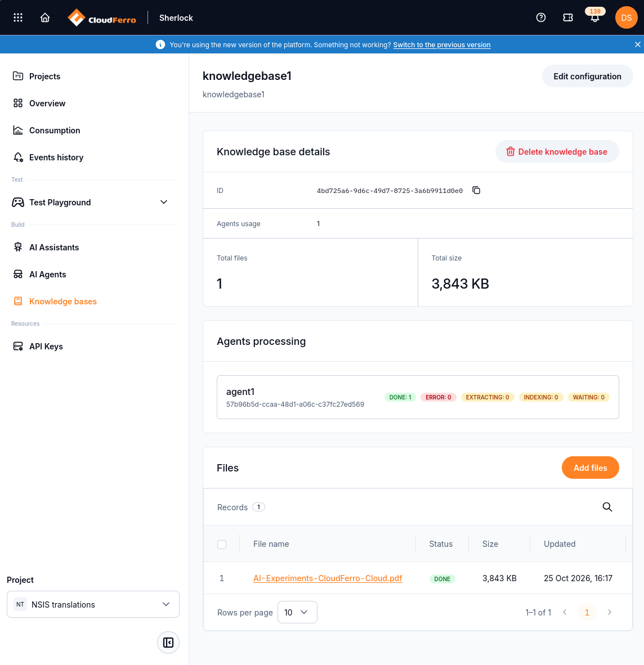Click the AI Assistants robot icon
This screenshot has width=644, height=665.
18,247
